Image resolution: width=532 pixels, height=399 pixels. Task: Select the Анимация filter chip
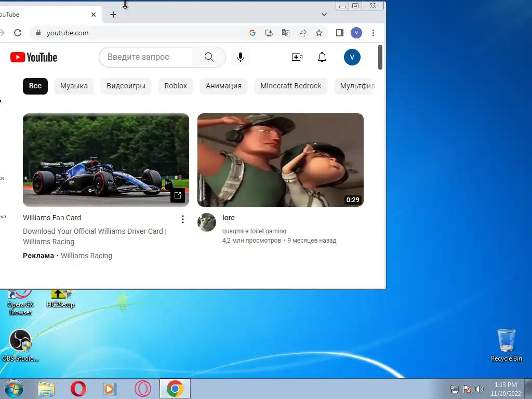223,86
